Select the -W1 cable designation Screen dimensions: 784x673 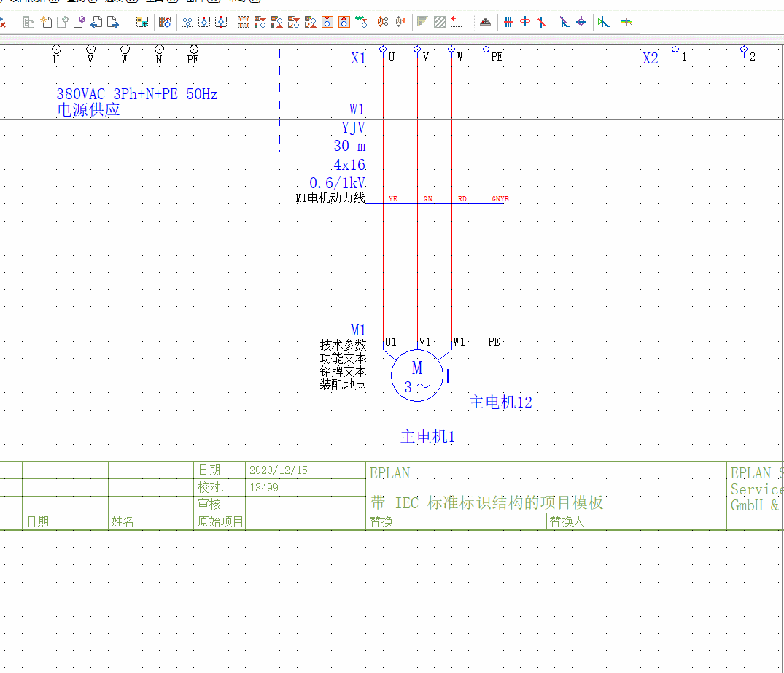[353, 109]
